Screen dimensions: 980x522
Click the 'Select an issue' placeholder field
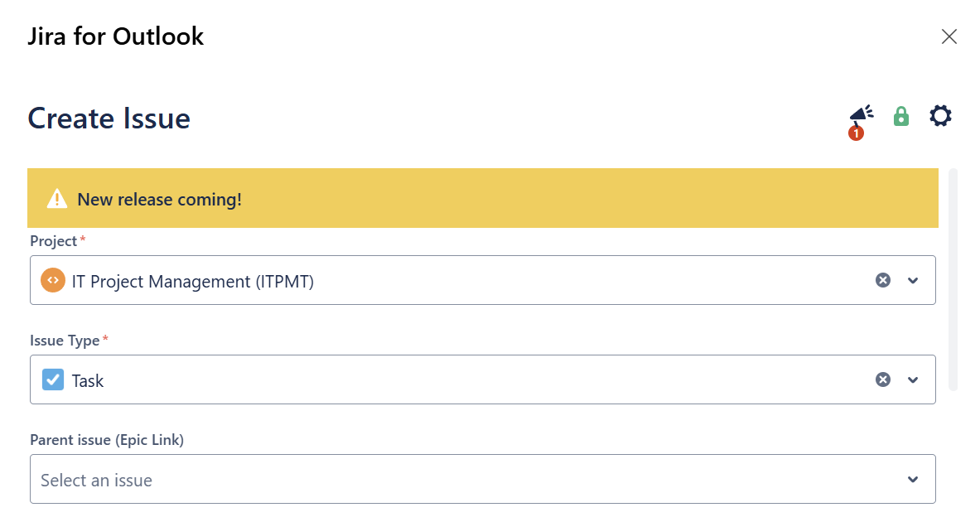pyautogui.click(x=96, y=481)
